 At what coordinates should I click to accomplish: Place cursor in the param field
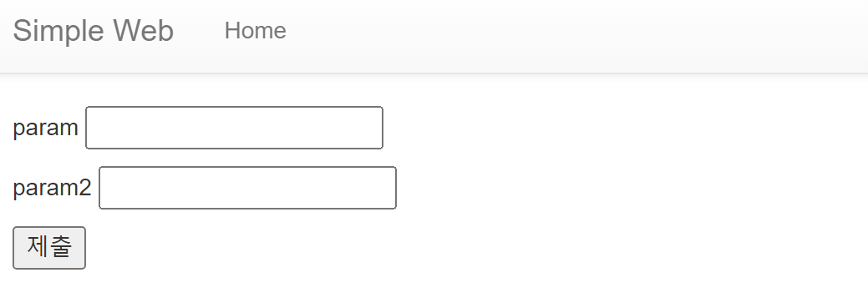234,128
